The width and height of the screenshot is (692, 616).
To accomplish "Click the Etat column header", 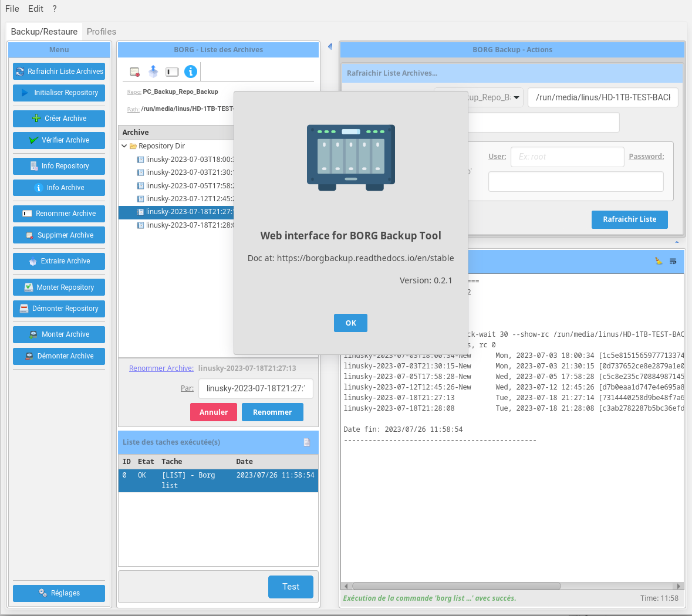I will coord(146,462).
